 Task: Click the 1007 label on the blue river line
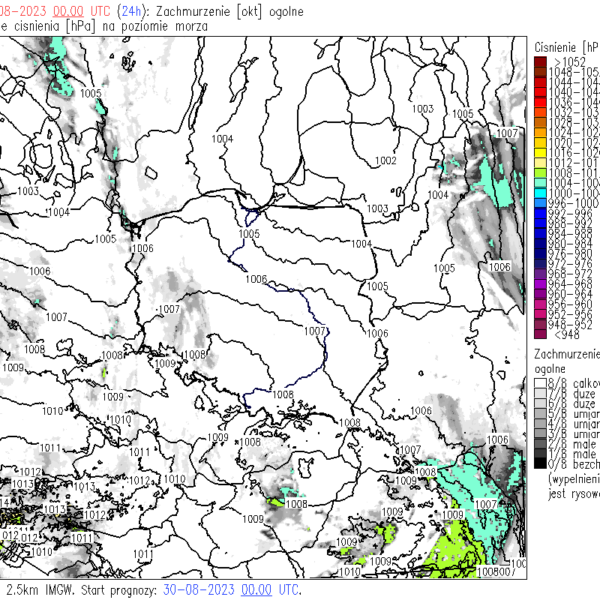point(314,330)
